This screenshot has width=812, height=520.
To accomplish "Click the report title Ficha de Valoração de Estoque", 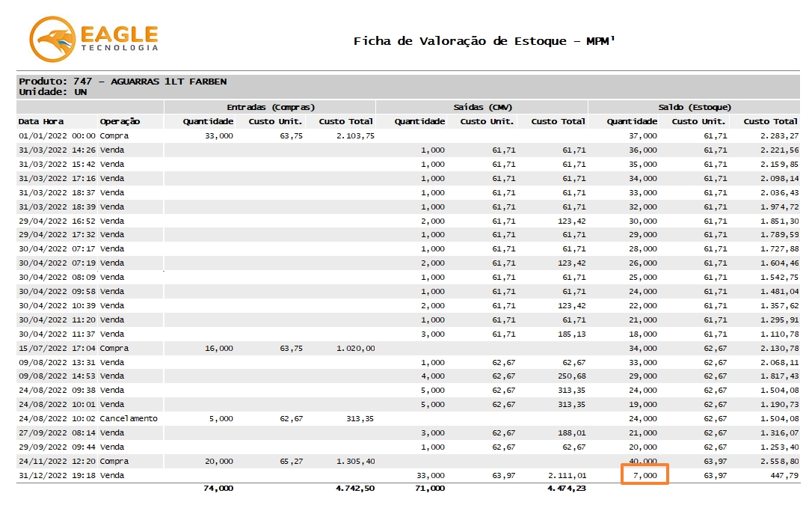I will (484, 41).
